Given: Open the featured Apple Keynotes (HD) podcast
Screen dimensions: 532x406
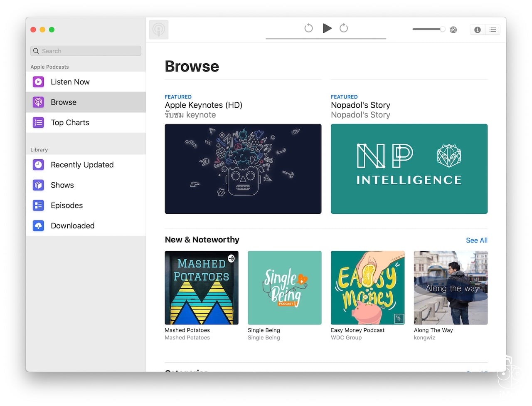Looking at the screenshot, I should [x=243, y=169].
